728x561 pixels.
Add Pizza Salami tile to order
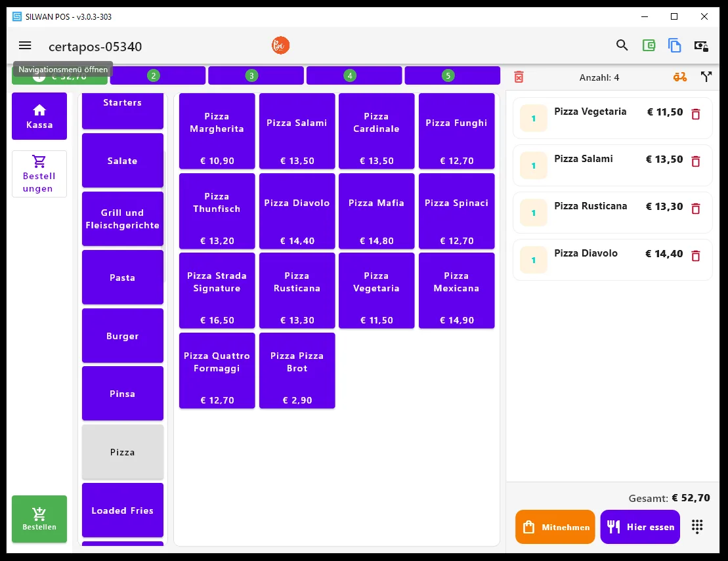coord(297,131)
